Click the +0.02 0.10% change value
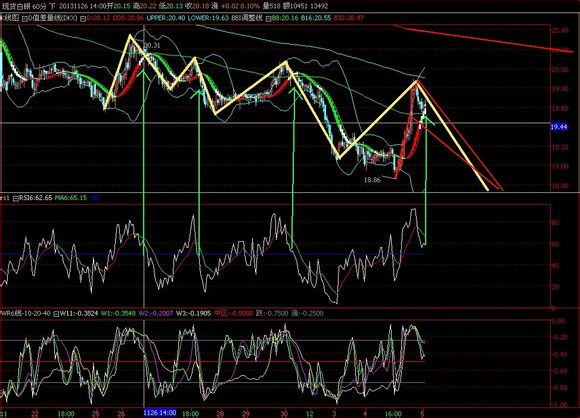Image resolution: width=580 pixels, height=418 pixels. (239, 6)
